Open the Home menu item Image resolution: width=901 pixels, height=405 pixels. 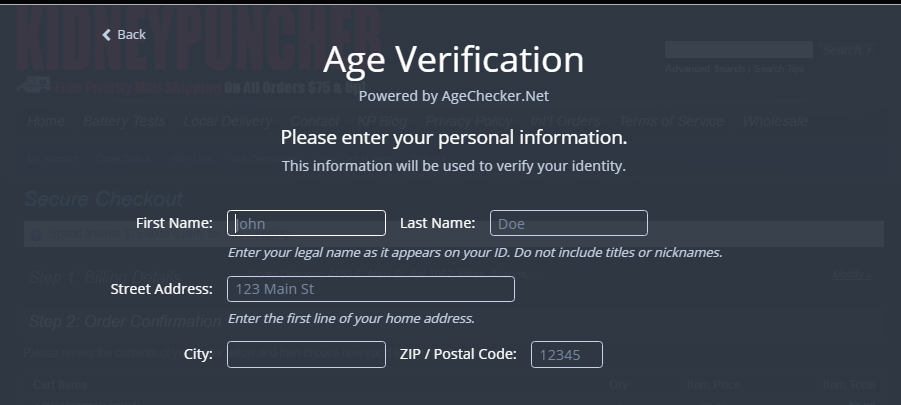(46, 121)
